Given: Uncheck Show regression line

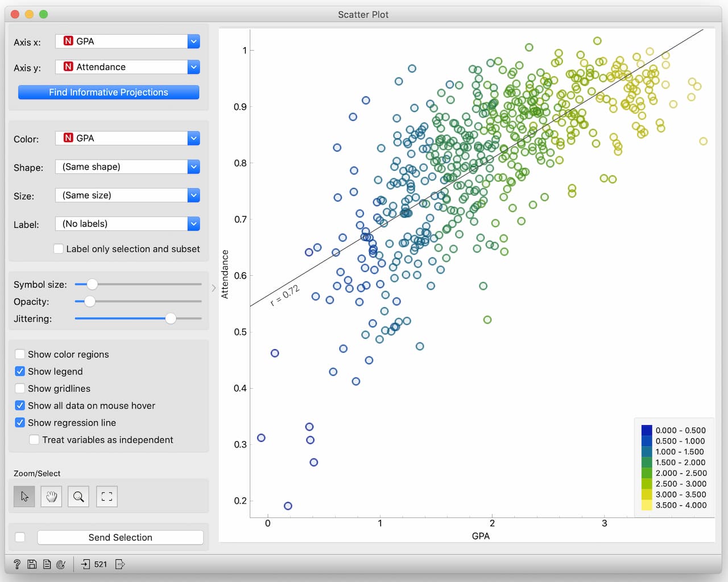Looking at the screenshot, I should [x=20, y=422].
